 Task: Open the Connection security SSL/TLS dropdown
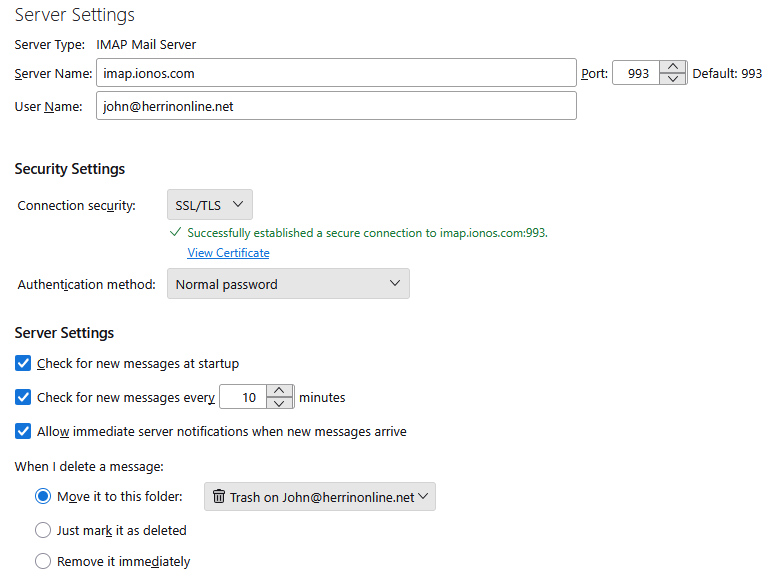click(x=209, y=205)
